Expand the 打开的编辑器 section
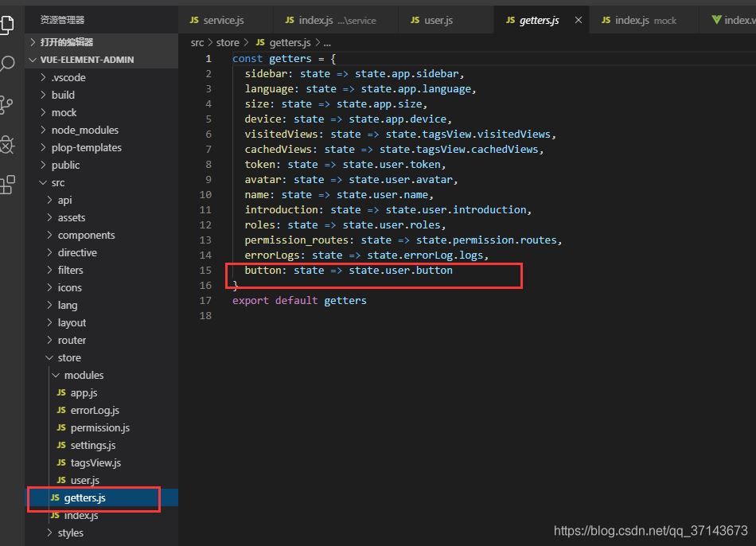 click(x=66, y=42)
